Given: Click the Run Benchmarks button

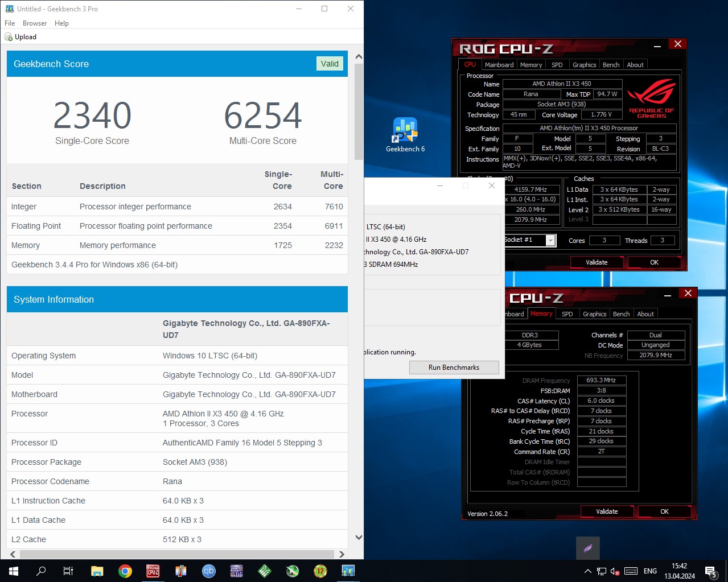Looking at the screenshot, I should coord(454,368).
